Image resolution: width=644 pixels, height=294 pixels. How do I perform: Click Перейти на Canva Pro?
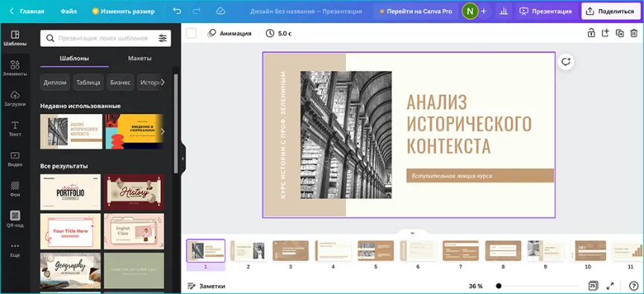point(415,11)
